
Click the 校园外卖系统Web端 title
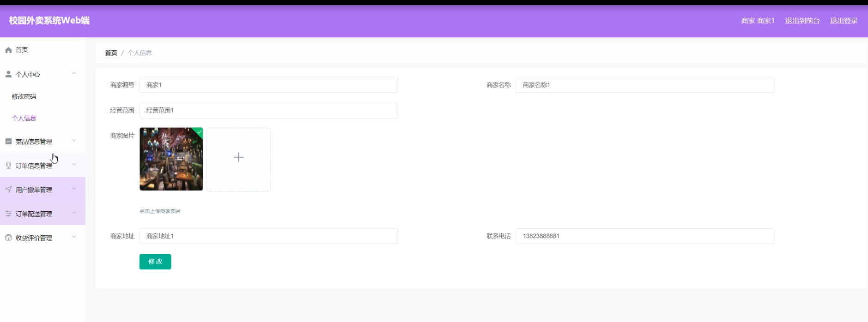pyautogui.click(x=49, y=20)
